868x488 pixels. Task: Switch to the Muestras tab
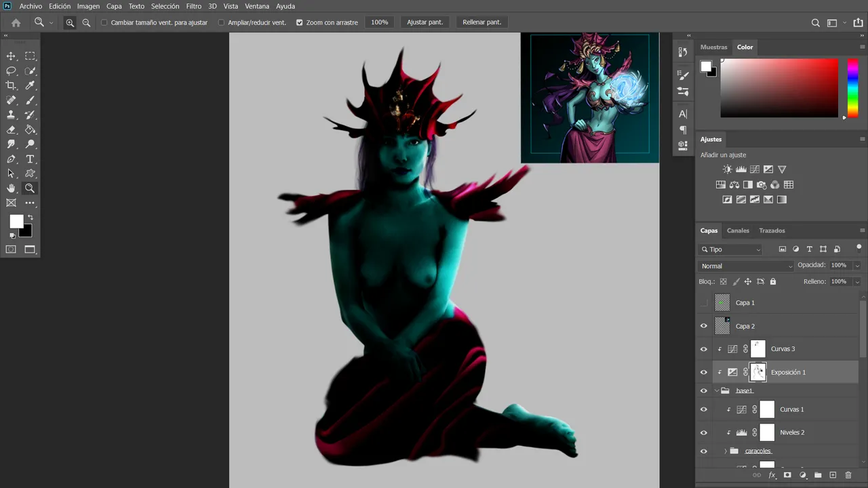click(x=713, y=47)
